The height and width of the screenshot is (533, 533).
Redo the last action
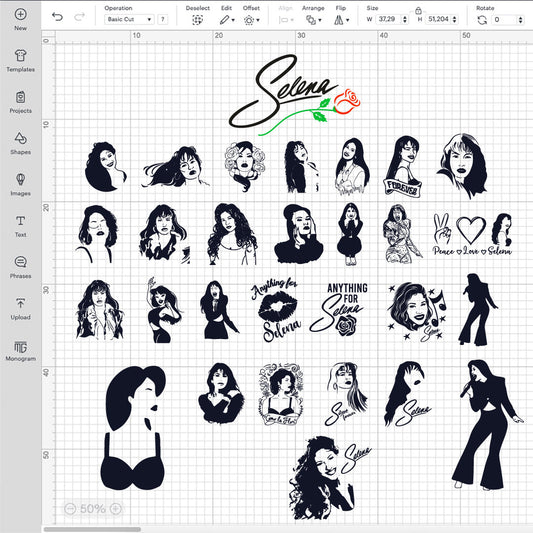pyautogui.click(x=80, y=17)
